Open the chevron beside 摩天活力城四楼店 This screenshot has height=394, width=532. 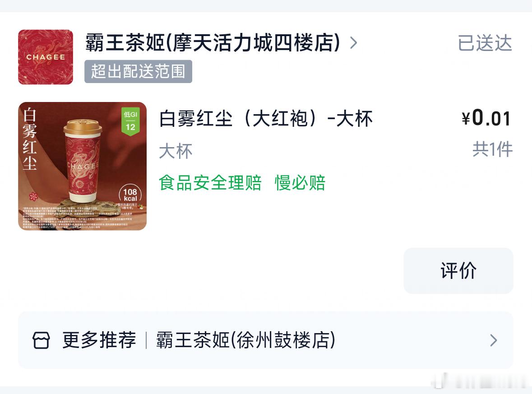(x=353, y=43)
